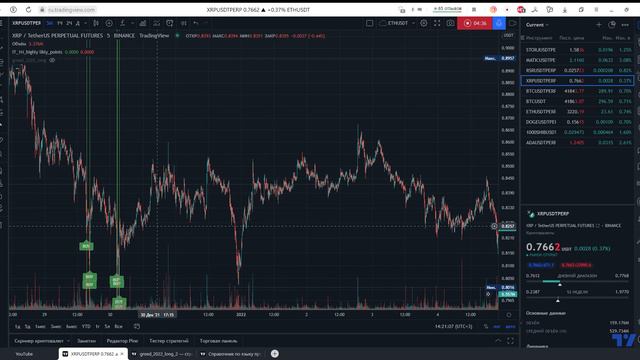Set the chart range to 5 days
The image size is (640, 360).
click(28, 327)
